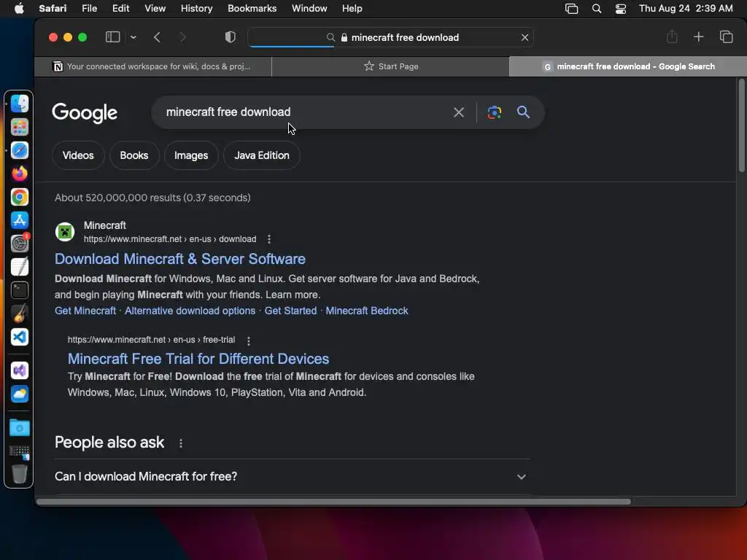
Task: Open the Get Minecraft sitelink
Action: 85,311
